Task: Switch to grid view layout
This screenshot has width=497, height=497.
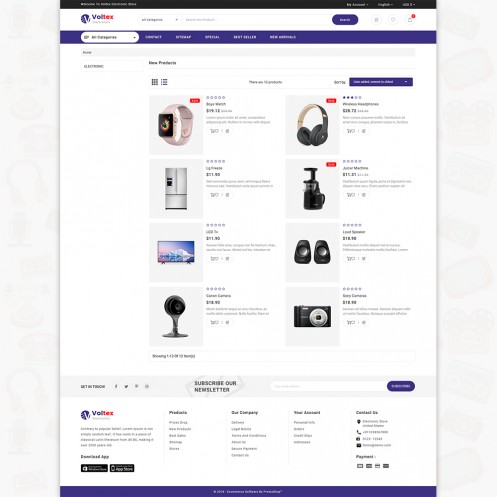Action: [155, 82]
